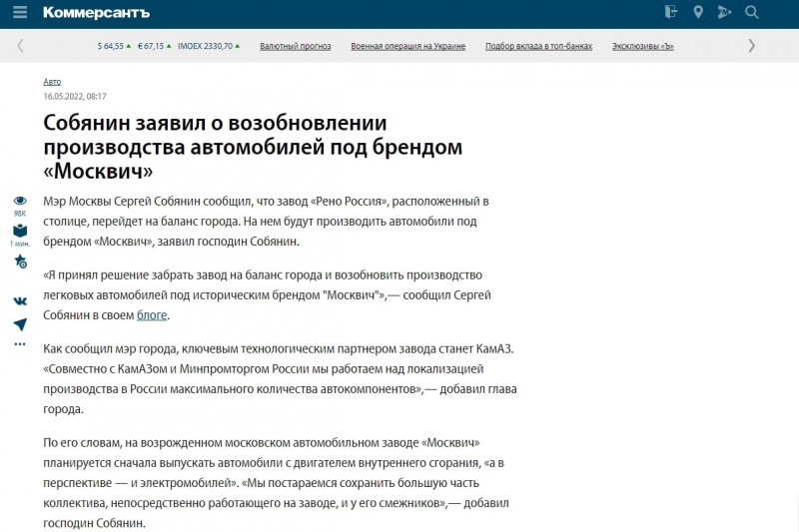Share article via Telegram icon
Screen dimensions: 799x532
(x=20, y=324)
